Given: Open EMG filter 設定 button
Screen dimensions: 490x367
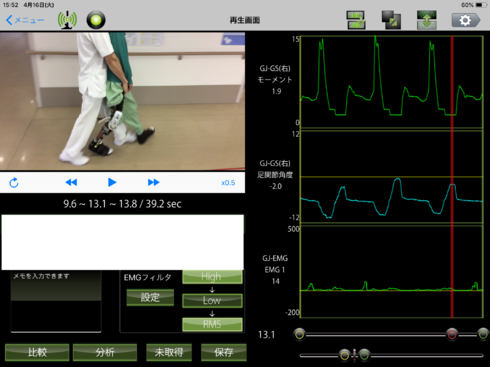Looking at the screenshot, I should coord(150,297).
